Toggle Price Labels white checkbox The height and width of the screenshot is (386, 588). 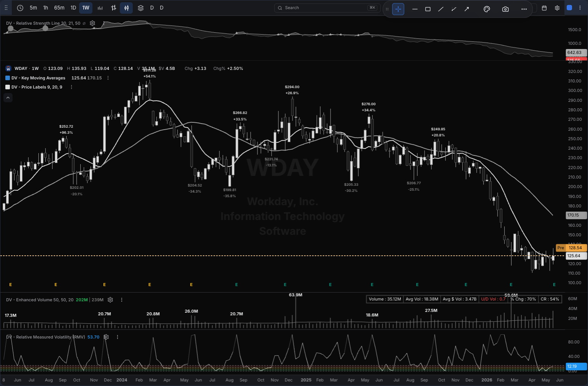(8, 87)
